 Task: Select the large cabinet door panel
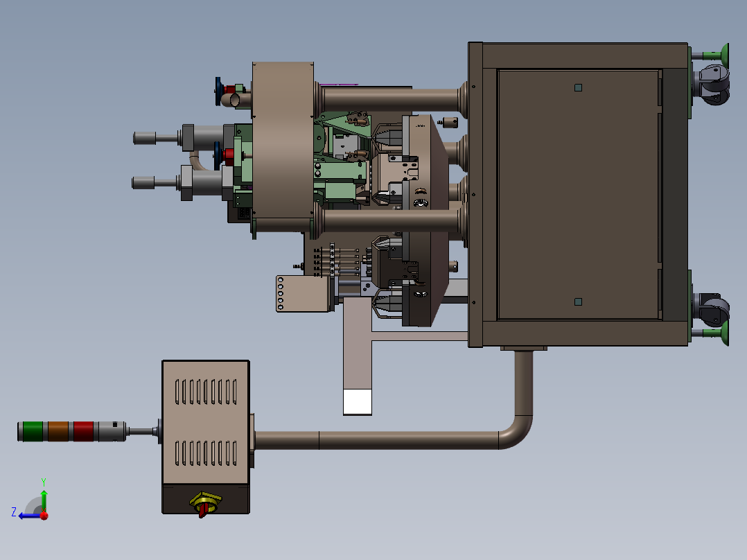[579, 195]
